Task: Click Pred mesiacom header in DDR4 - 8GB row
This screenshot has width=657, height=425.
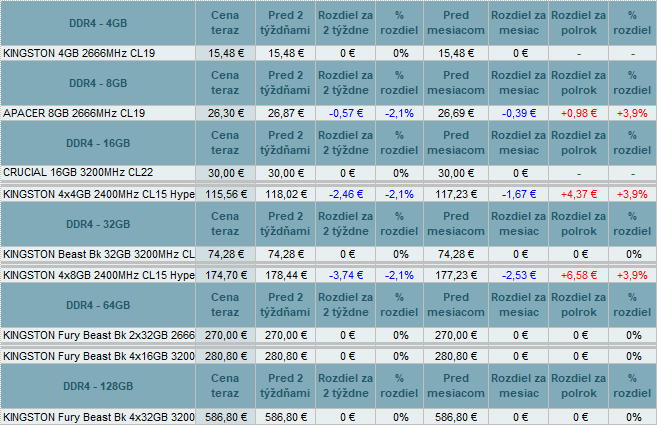Action: click(x=456, y=83)
